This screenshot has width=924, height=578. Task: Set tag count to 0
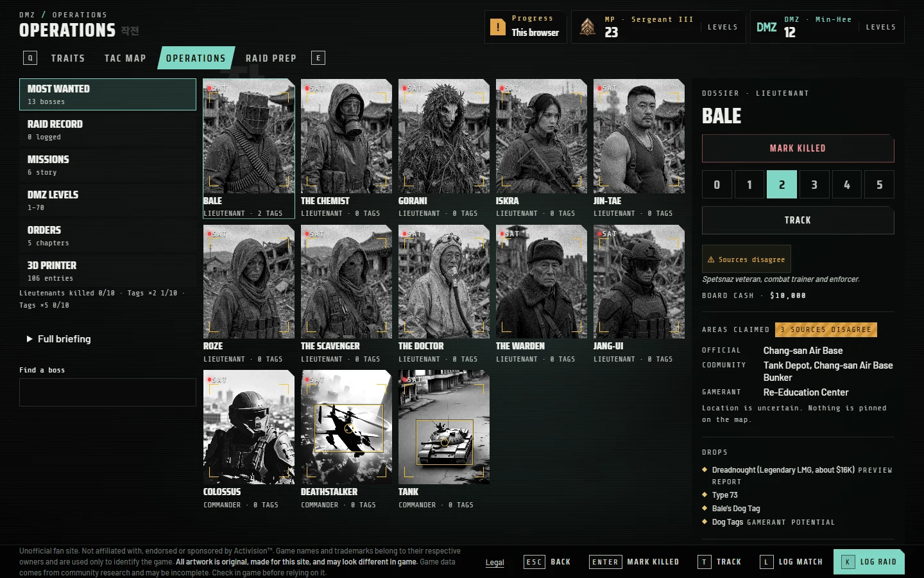(x=717, y=184)
